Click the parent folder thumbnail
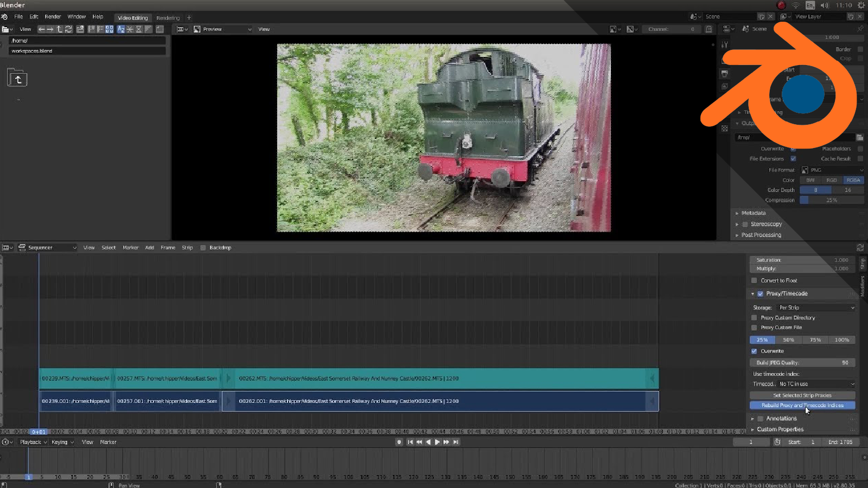Screen dimensions: 868x488 tap(17, 78)
